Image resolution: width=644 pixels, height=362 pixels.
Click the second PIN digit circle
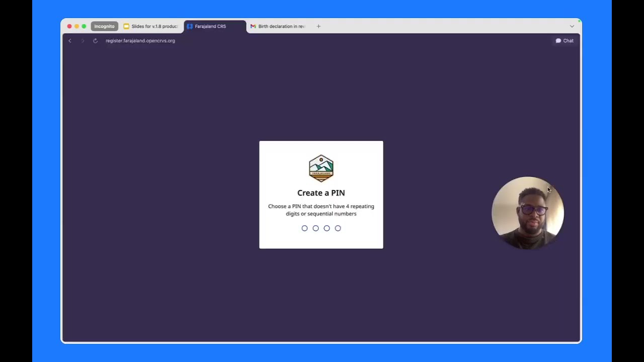point(315,228)
